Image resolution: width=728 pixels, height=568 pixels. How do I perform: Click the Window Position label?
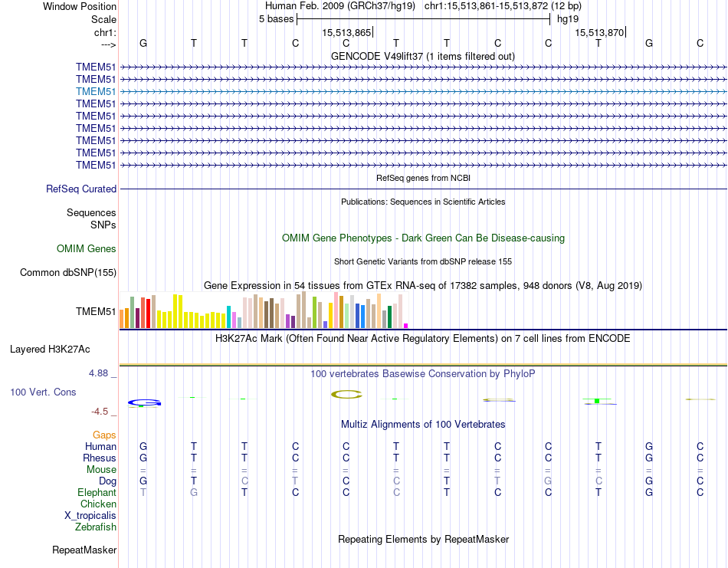[x=80, y=6]
